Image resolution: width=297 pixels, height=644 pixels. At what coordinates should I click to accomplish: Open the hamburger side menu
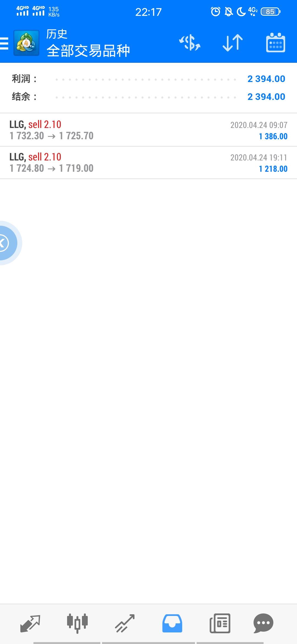coord(4,43)
